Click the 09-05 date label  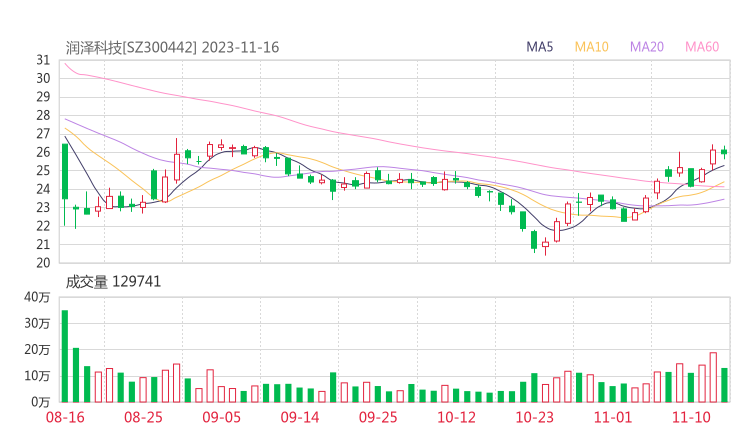pyautogui.click(x=221, y=417)
